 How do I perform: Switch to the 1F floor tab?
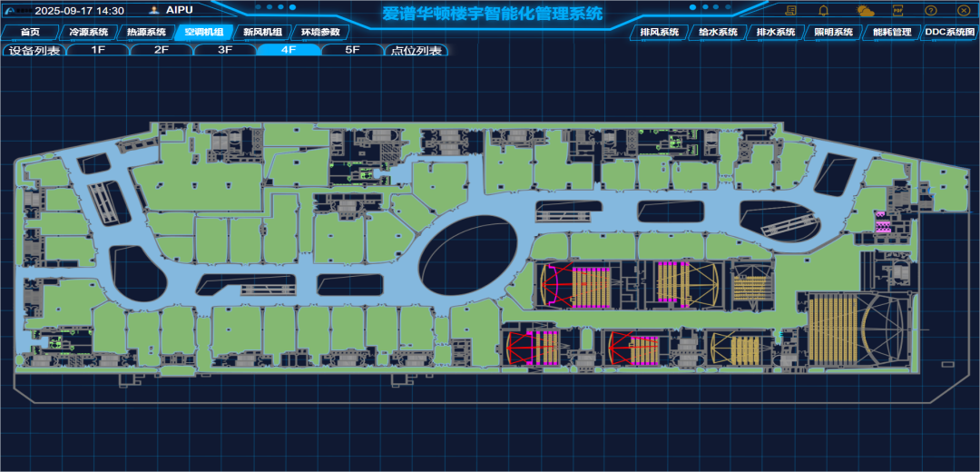point(98,50)
